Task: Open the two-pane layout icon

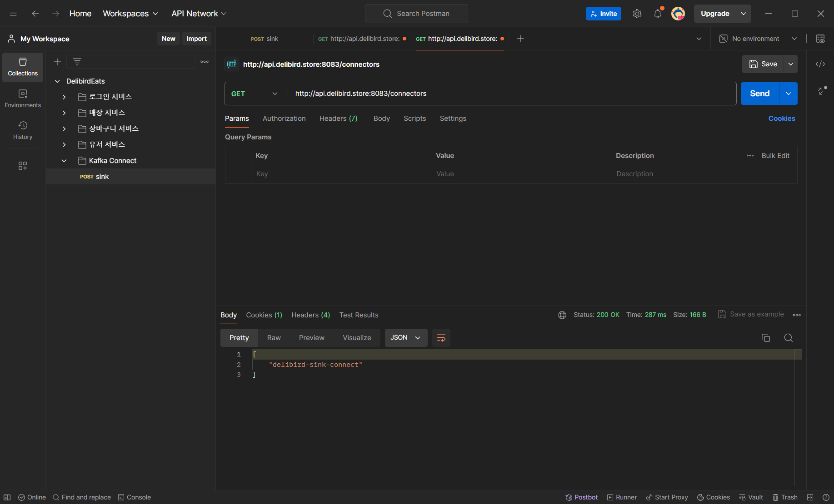Action: [810, 497]
